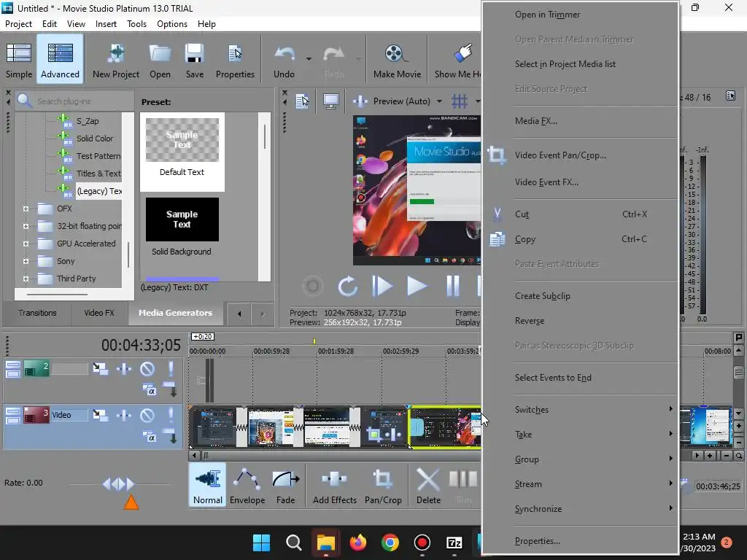Image resolution: width=747 pixels, height=560 pixels.
Task: Create a New Project
Action: coord(116,60)
